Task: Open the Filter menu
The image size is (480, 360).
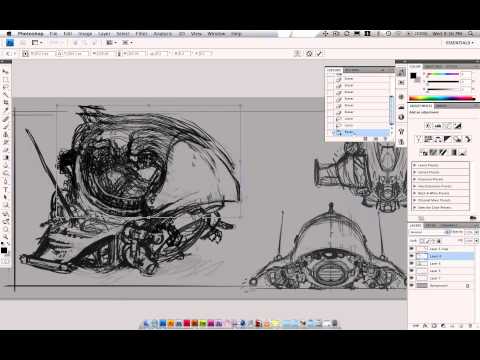Action: [x=141, y=34]
